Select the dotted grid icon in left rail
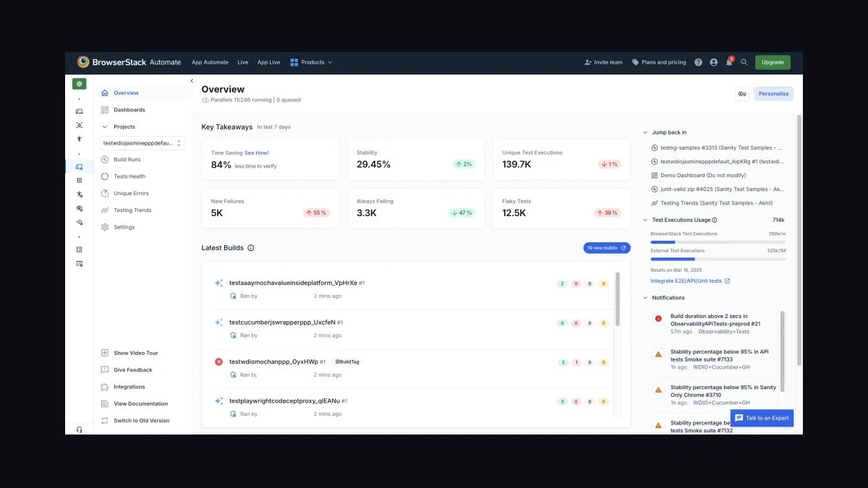 pos(79,180)
